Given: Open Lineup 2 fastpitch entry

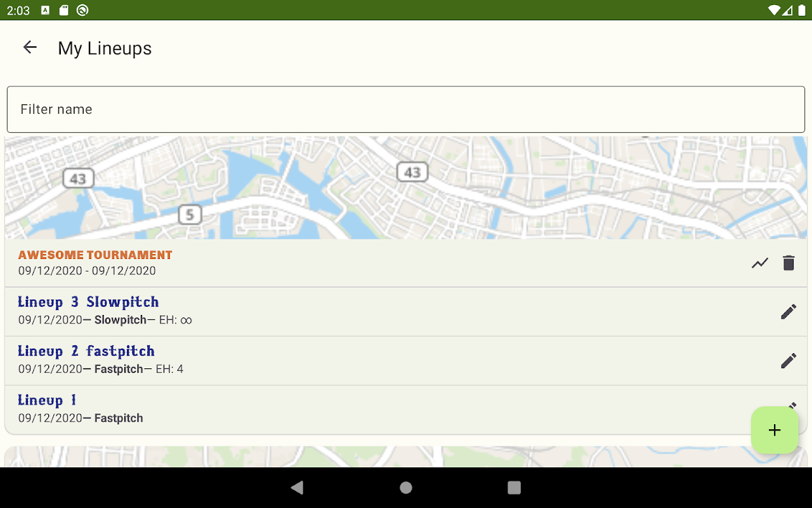Looking at the screenshot, I should pos(406,361).
